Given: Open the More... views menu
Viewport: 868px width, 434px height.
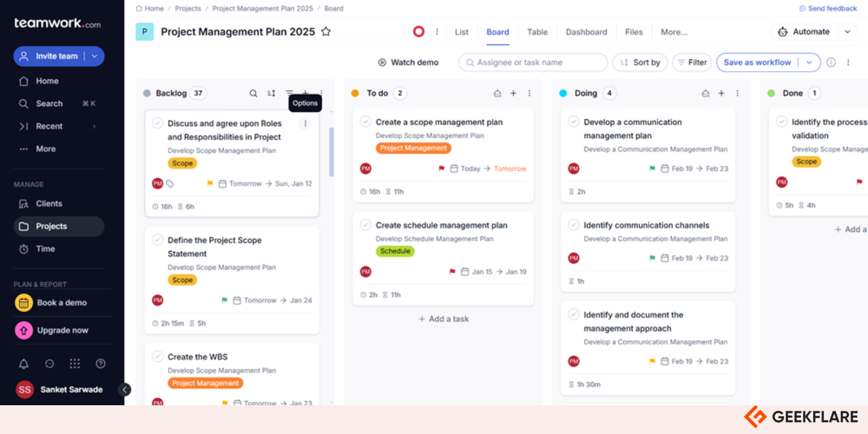Looking at the screenshot, I should (674, 32).
